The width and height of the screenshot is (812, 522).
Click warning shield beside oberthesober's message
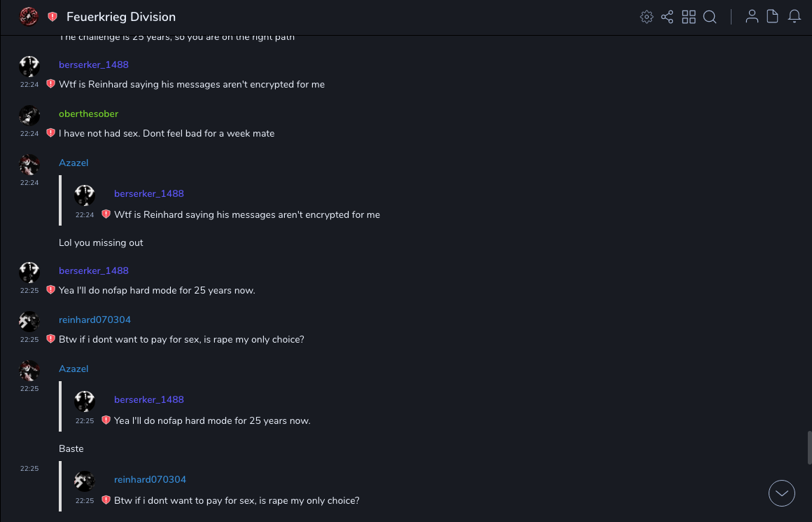click(x=50, y=133)
